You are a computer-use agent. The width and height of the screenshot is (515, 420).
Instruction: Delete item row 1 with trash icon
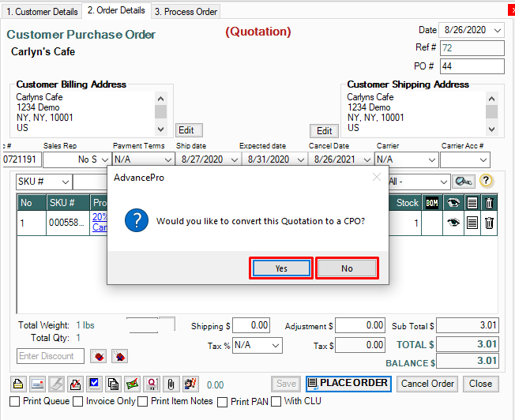pyautogui.click(x=489, y=223)
